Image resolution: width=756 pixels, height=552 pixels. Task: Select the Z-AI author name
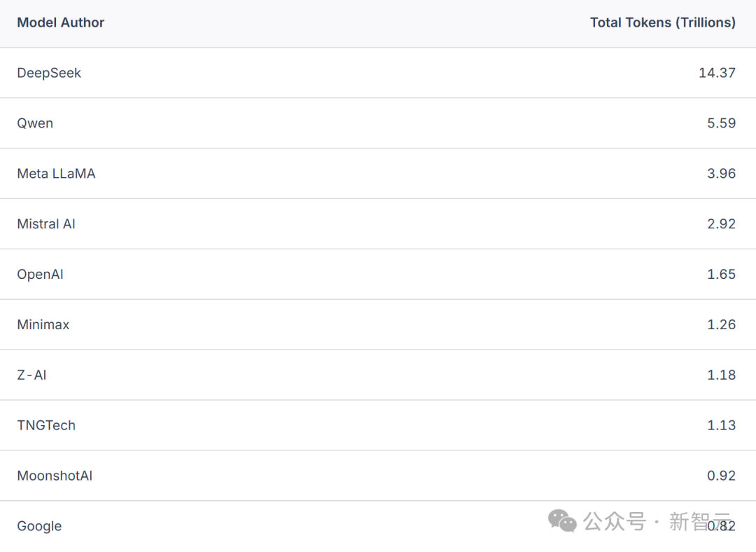point(31,375)
